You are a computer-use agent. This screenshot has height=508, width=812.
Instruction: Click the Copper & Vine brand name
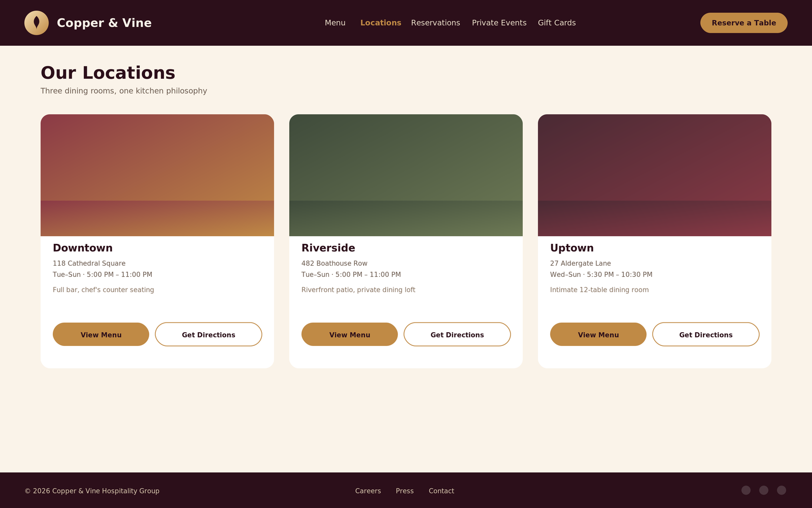click(104, 23)
